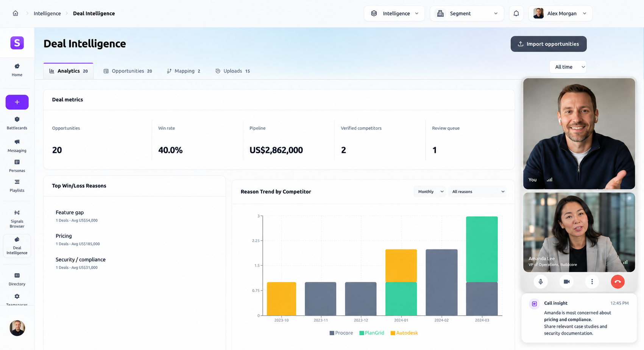Viewport: 644px width, 350px height.
Task: Click the Call insight icon
Action: pos(534,304)
